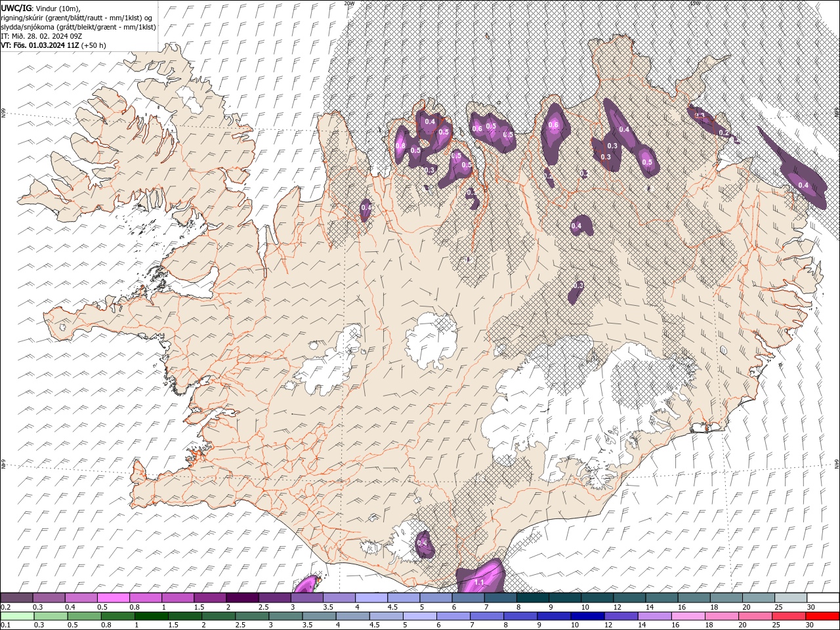The image size is (840, 630).
Task: Pick the deep navy lower swatch labeled 10
Action: [x=587, y=616]
